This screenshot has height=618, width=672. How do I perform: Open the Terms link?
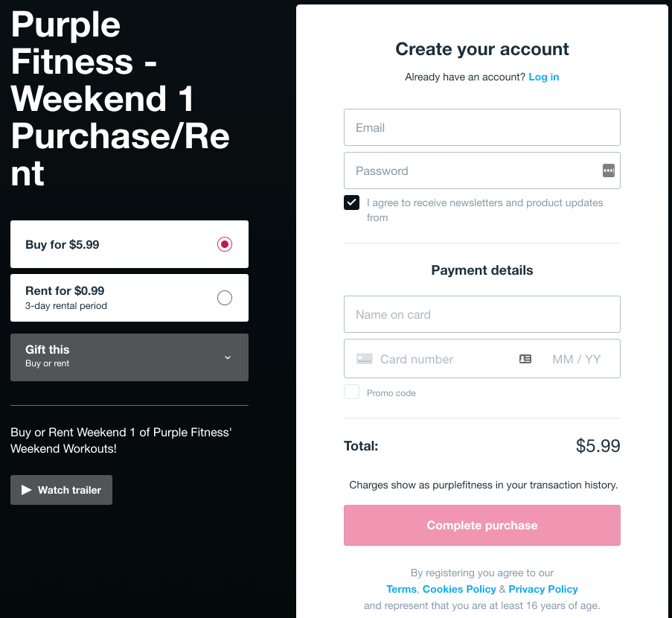[x=401, y=589]
